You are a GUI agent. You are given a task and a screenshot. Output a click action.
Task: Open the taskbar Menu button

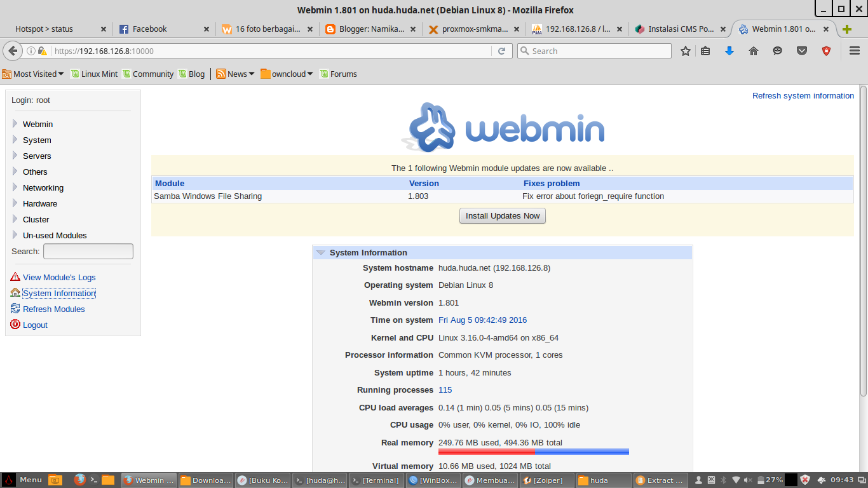click(x=23, y=480)
